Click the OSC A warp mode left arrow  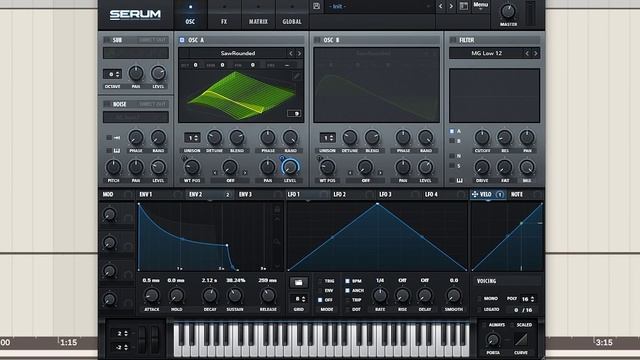(x=215, y=173)
